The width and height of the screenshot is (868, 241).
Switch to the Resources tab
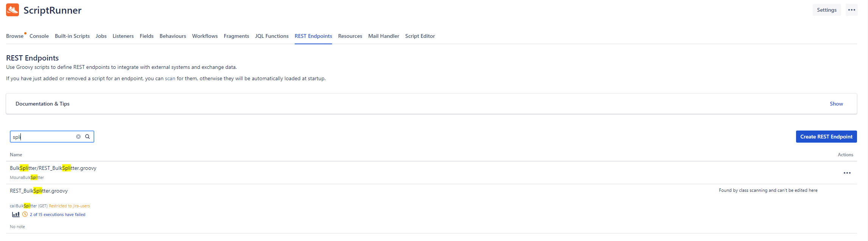(350, 36)
